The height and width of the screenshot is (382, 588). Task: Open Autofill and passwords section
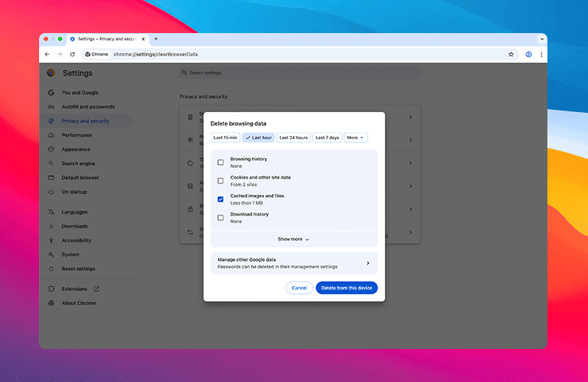(86, 107)
